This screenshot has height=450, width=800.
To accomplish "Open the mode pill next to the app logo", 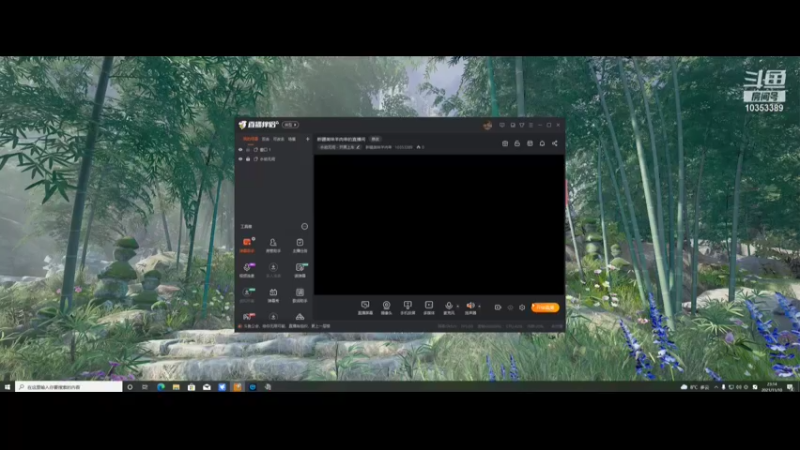I will point(290,125).
